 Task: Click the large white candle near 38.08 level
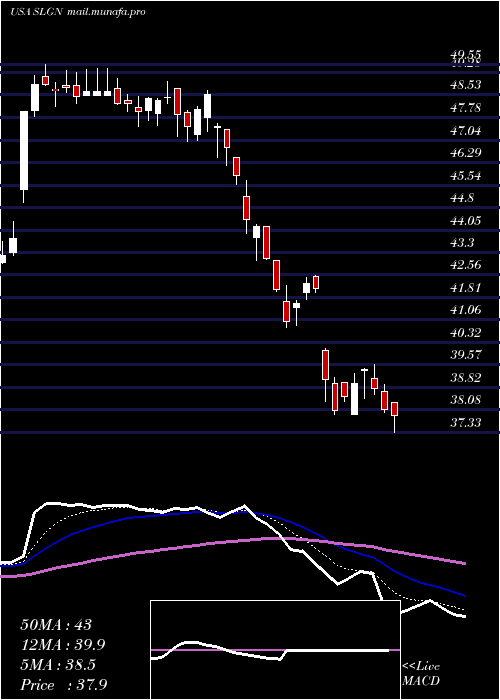[354, 399]
